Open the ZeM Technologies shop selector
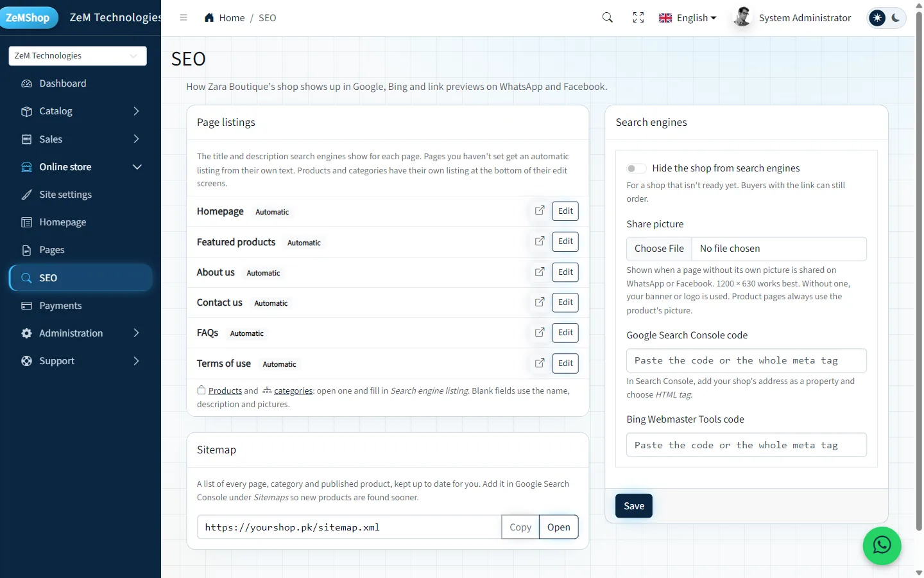Viewport: 924px width, 578px height. click(x=78, y=56)
